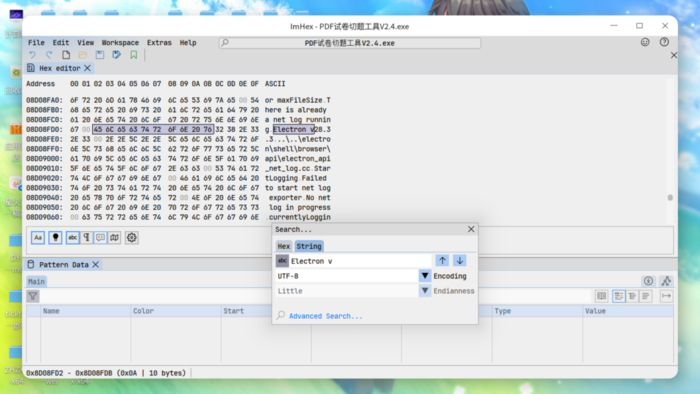The image size is (700, 394).
Task: Toggle the abc ASCII column button
Action: (x=72, y=237)
